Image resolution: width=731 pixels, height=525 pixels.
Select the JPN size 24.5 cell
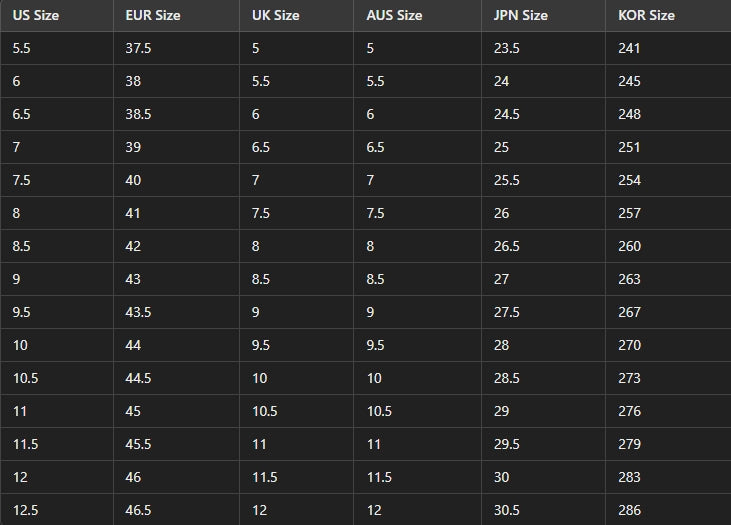[506, 114]
